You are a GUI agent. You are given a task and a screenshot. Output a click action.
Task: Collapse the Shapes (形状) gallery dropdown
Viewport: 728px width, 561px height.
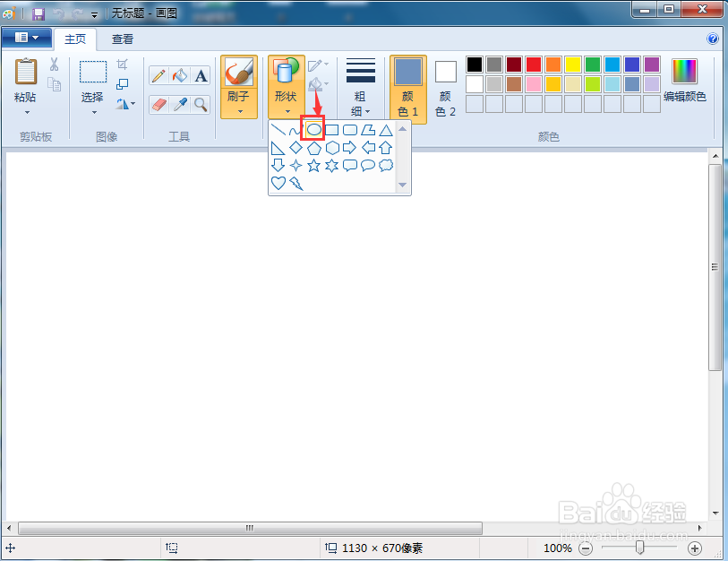coord(287,111)
